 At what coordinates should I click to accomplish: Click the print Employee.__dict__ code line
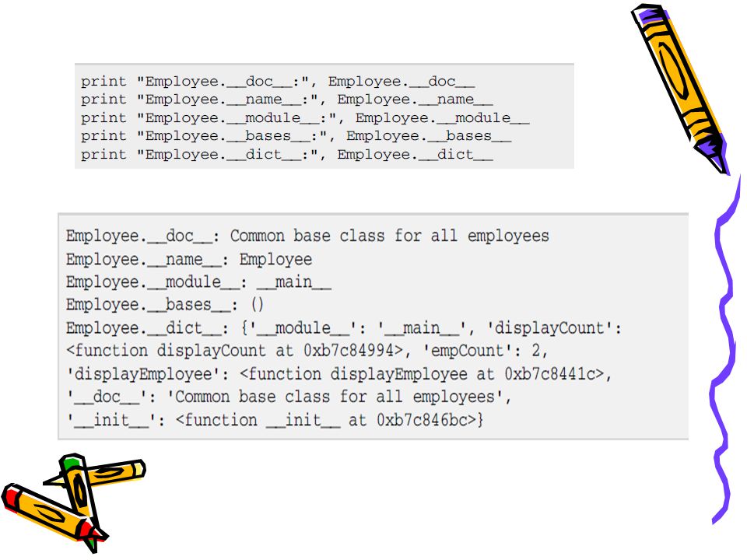(x=286, y=154)
